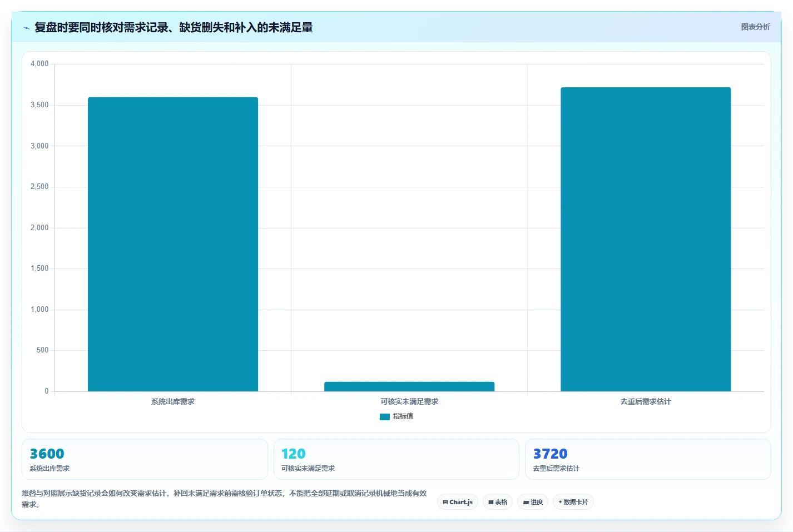The height and width of the screenshot is (532, 793).
Task: Click the 进度 tag chip
Action: tap(533, 502)
